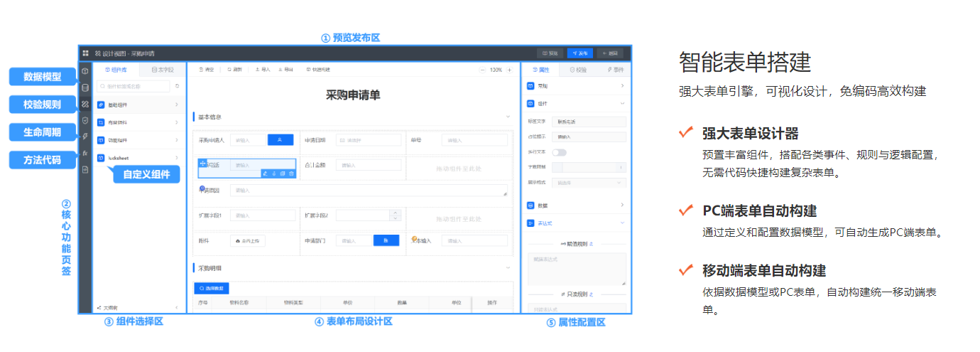The image size is (980, 352).
Task: Click delete icon on selected field toolbar
Action: click(291, 173)
